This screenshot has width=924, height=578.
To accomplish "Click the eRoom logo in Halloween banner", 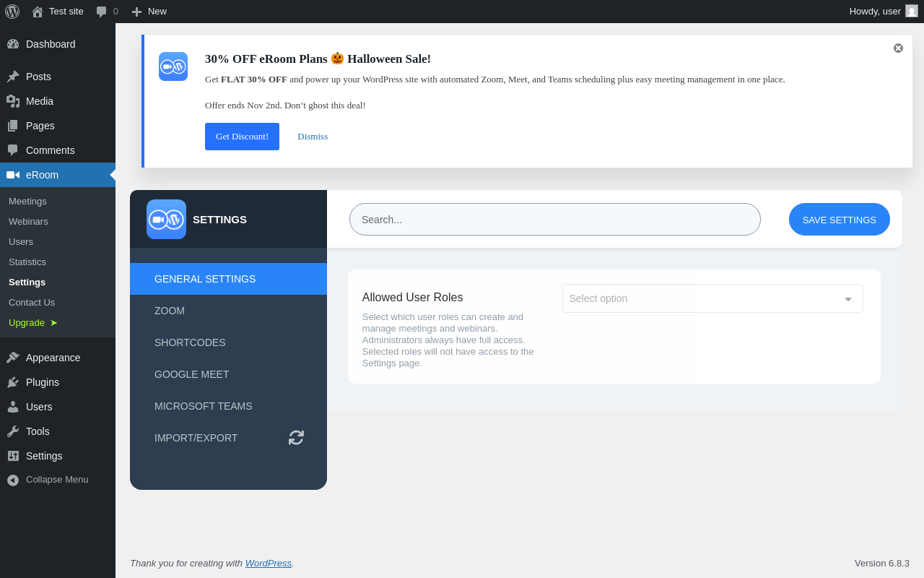I will coord(173,66).
